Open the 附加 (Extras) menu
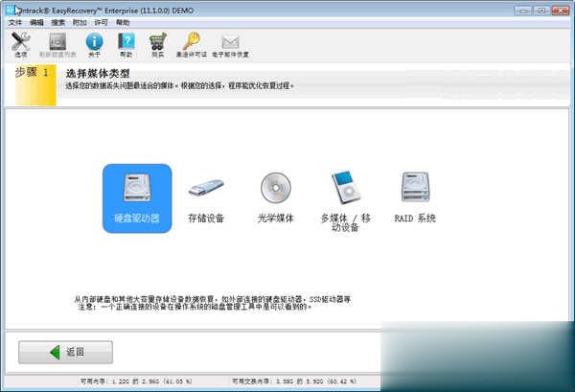Screen dimensions: 575x392 tap(80, 23)
